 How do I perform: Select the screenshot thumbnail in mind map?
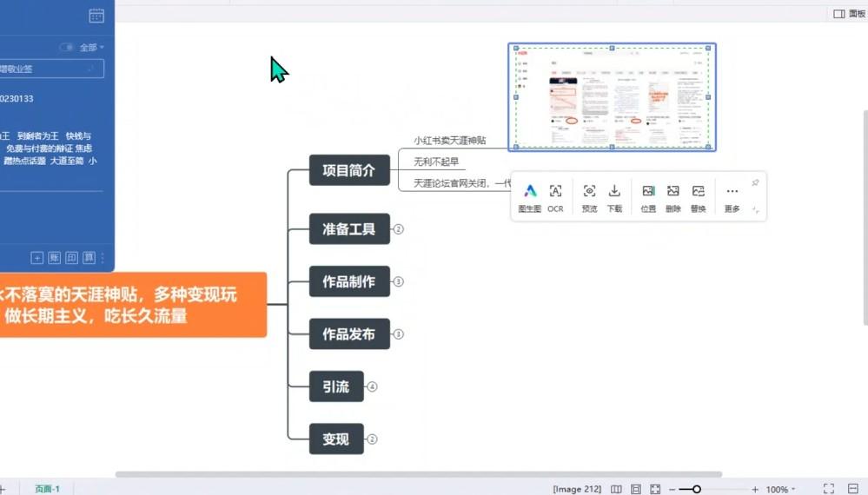tap(612, 97)
